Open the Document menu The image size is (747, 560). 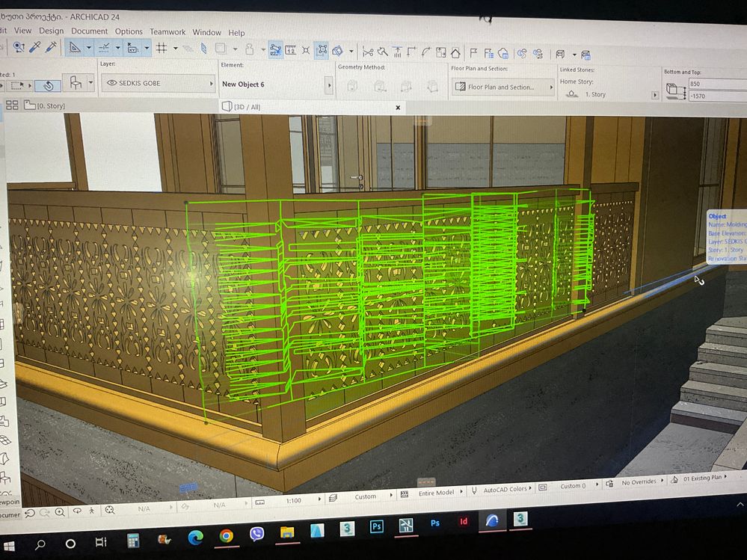point(90,31)
